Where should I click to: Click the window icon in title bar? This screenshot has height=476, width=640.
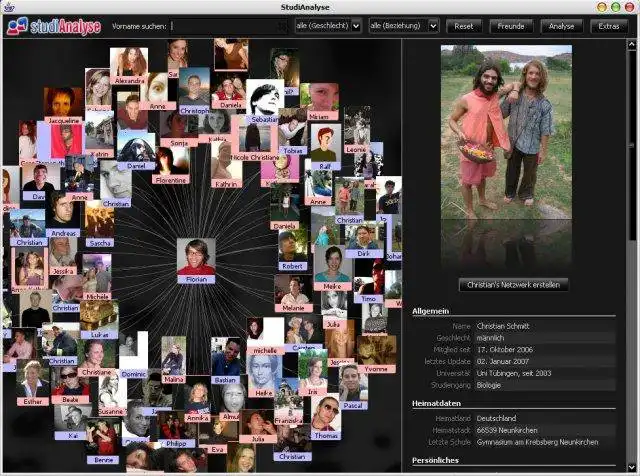click(x=9, y=7)
